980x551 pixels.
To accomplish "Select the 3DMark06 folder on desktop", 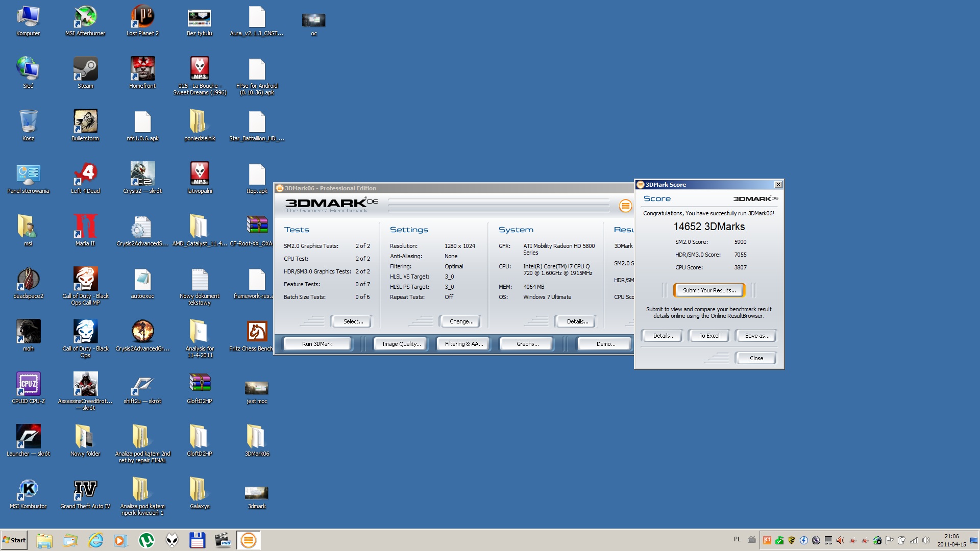I will pos(257,441).
